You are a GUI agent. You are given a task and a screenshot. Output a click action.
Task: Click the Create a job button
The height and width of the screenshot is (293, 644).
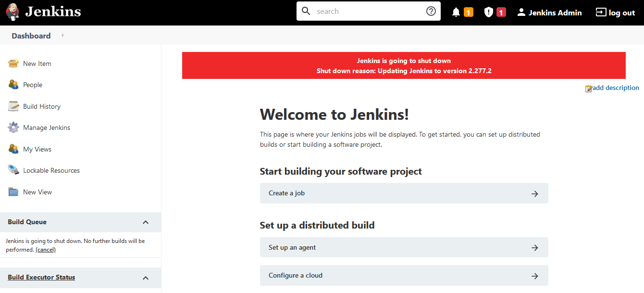click(x=404, y=193)
